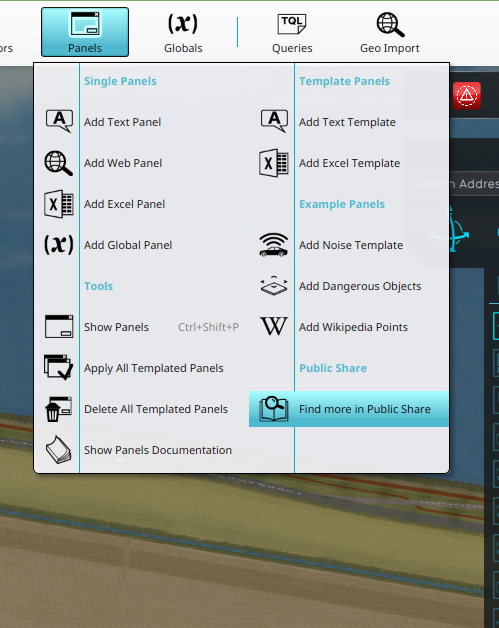The width and height of the screenshot is (499, 628).
Task: Open the Geo Import button
Action: pos(390,32)
